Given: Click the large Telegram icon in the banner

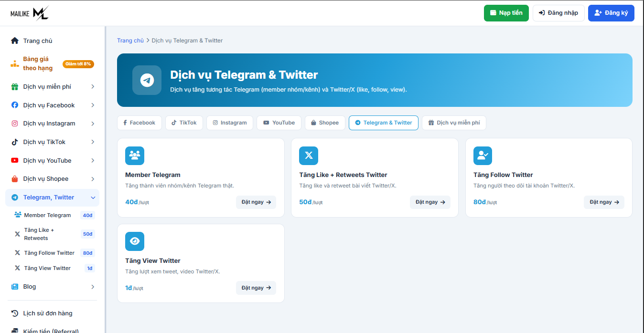Looking at the screenshot, I should [x=147, y=80].
